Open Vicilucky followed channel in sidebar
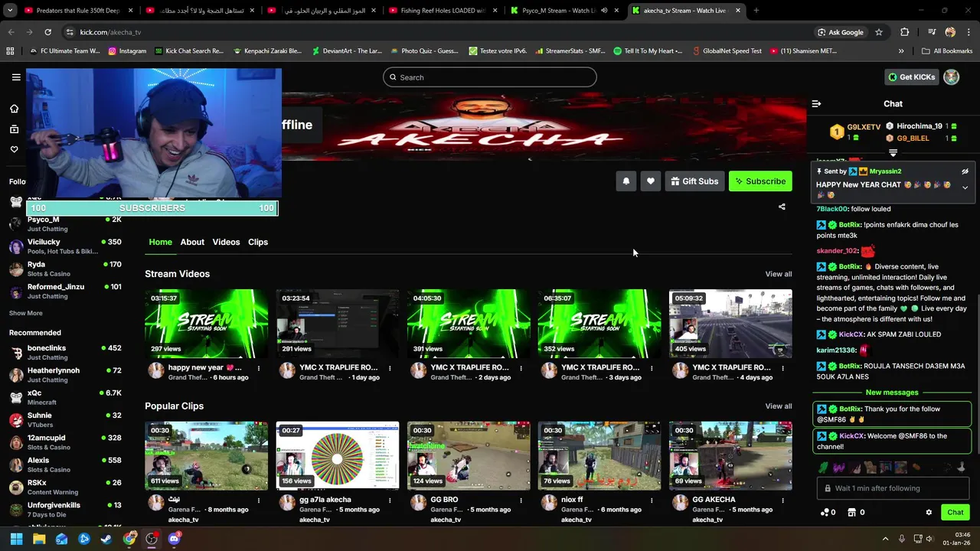The height and width of the screenshot is (551, 980). 65,246
